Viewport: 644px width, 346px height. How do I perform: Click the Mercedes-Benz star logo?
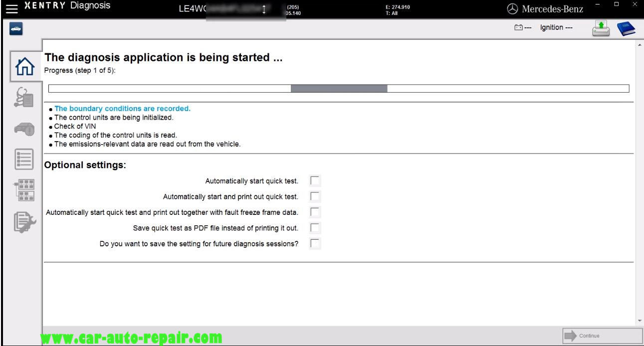(x=512, y=8)
